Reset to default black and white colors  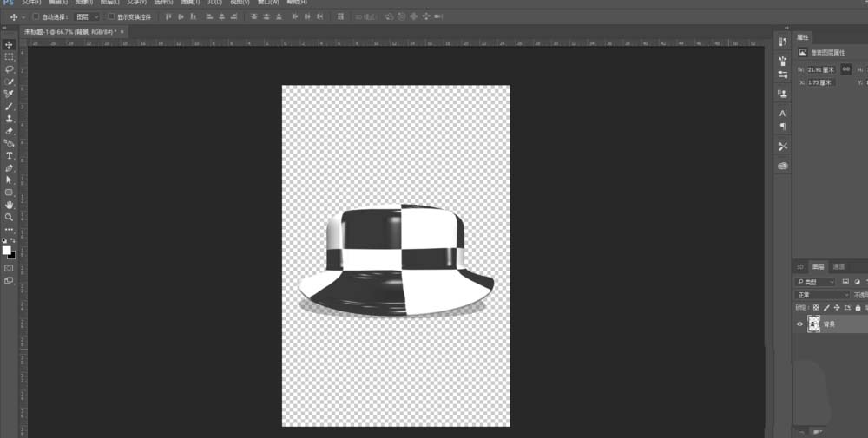[x=4, y=241]
